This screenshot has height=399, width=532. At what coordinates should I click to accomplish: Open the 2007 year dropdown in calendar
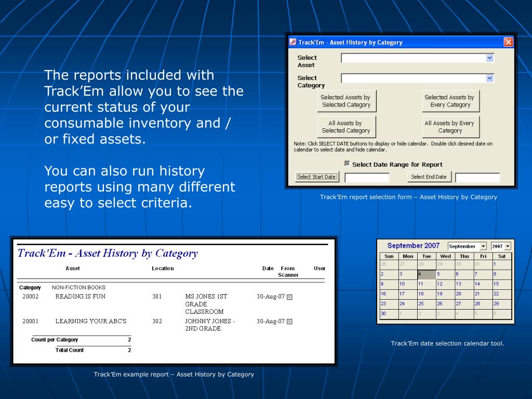coord(508,246)
